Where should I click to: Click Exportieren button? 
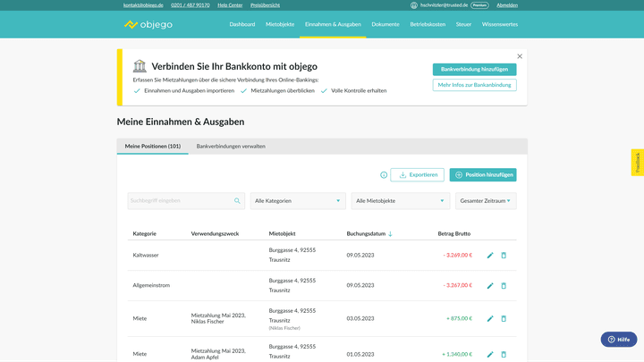[x=418, y=175]
